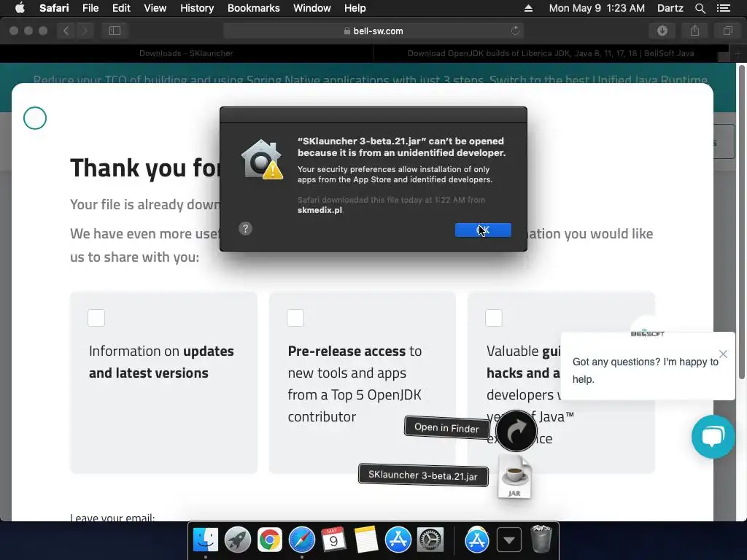Show all tabs overview button
747x560 pixels.
point(727,31)
